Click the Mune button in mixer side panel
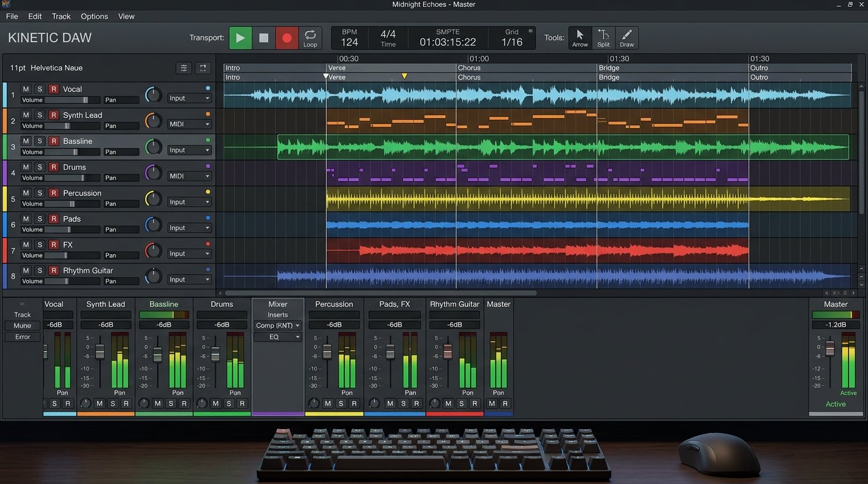868x484 pixels. [23, 326]
